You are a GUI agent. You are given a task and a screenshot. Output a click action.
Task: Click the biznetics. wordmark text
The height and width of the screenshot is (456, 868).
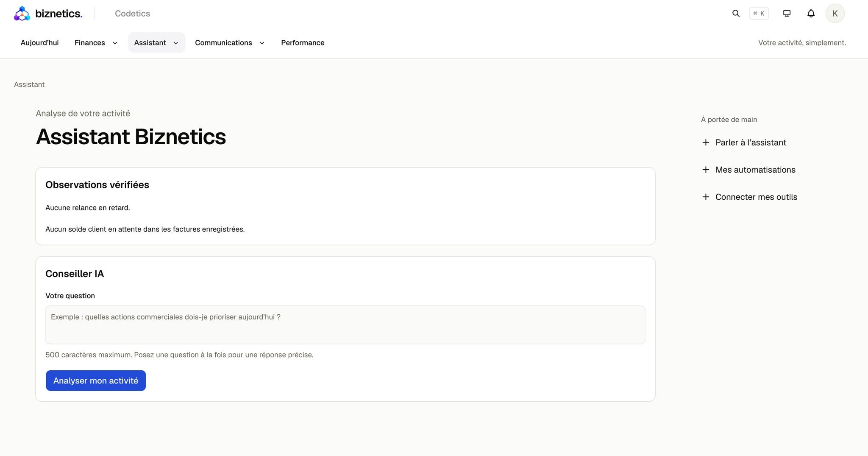[x=59, y=14]
